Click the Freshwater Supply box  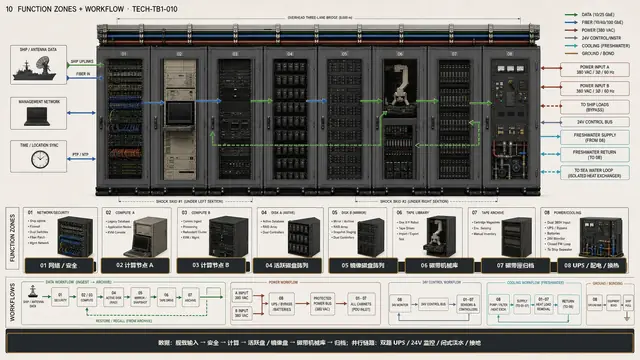point(594,138)
